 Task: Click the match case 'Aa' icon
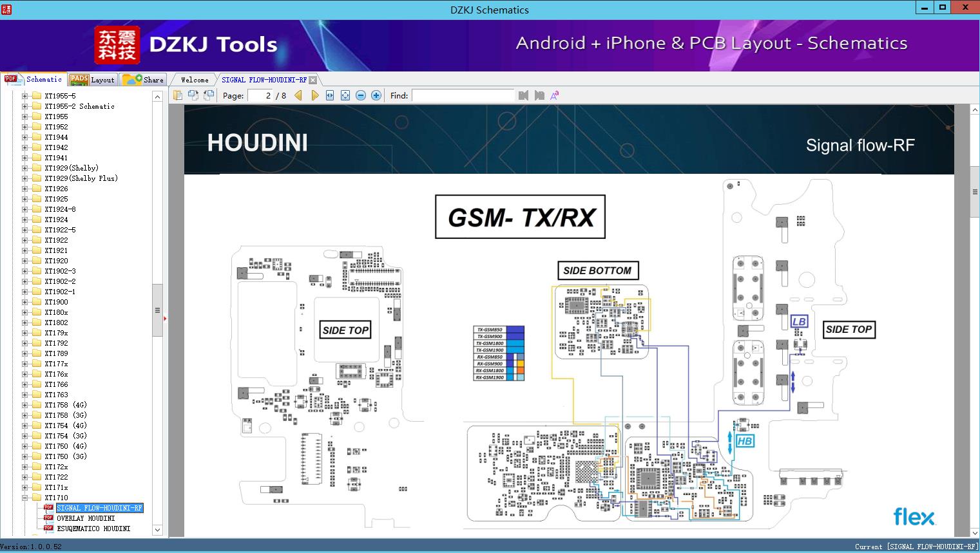555,95
